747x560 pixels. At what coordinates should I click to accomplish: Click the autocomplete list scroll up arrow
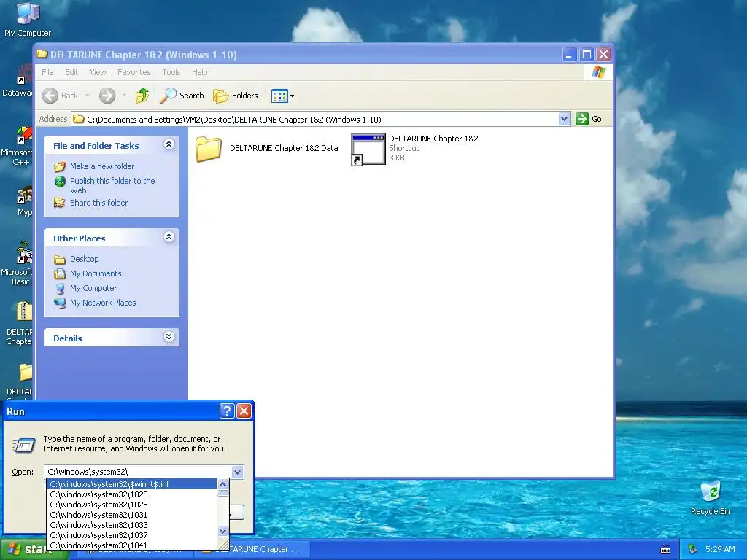pyautogui.click(x=222, y=485)
